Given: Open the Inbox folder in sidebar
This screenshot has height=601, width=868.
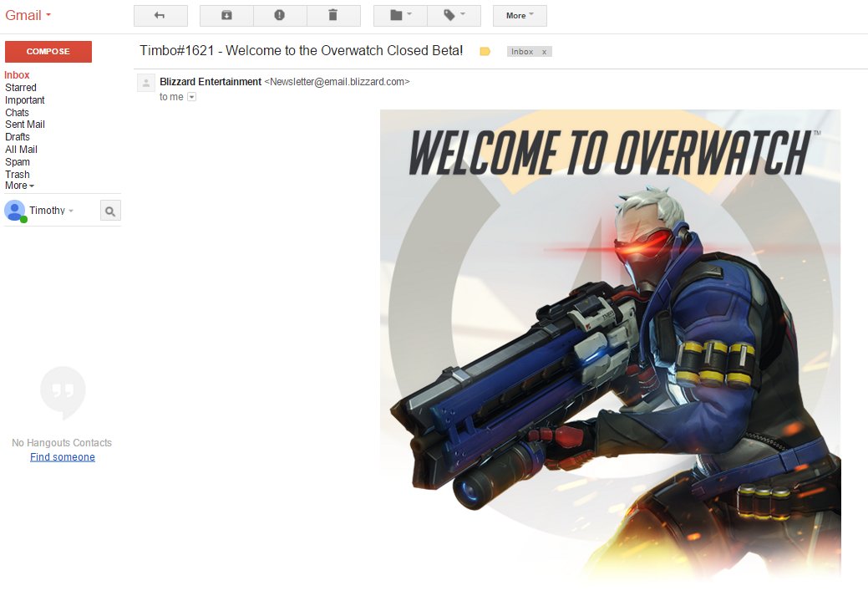Looking at the screenshot, I should (x=18, y=74).
